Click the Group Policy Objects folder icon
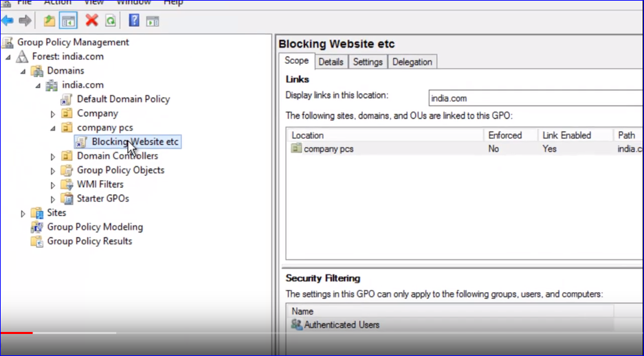Image resolution: width=644 pixels, height=356 pixels. [x=67, y=170]
